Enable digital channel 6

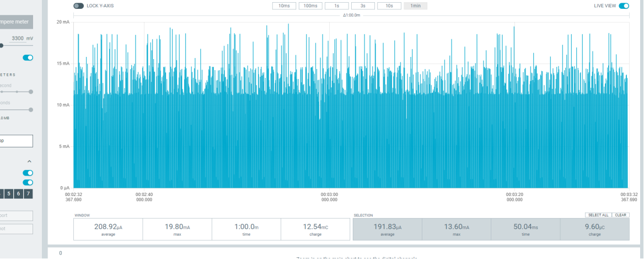[x=19, y=194]
